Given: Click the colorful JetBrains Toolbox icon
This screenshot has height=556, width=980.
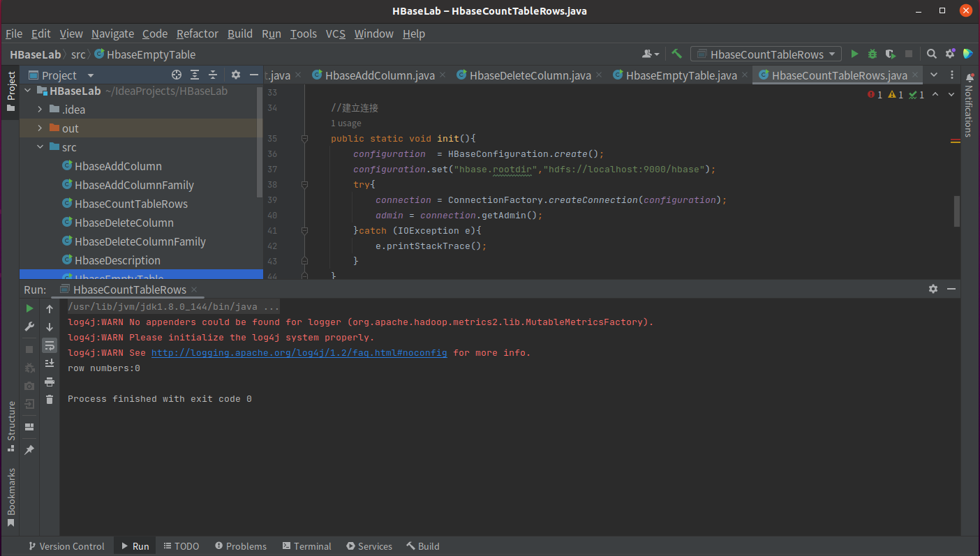Looking at the screenshot, I should 967,54.
